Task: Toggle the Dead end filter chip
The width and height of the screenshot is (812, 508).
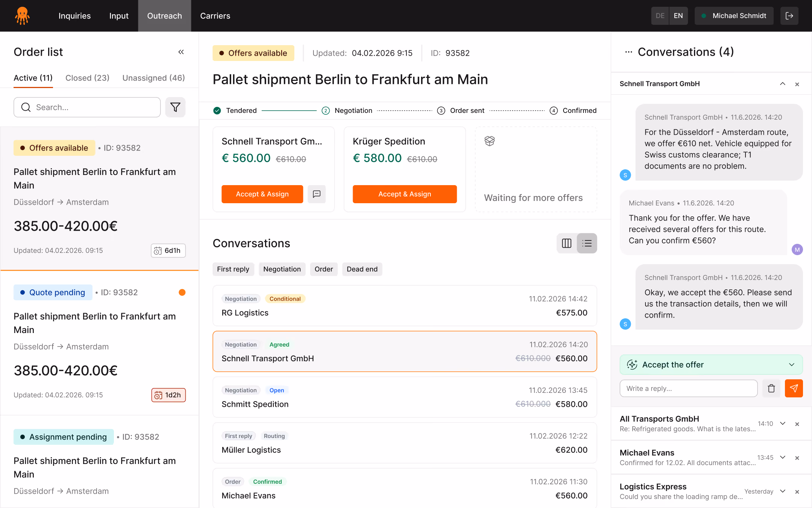Action: coord(362,269)
